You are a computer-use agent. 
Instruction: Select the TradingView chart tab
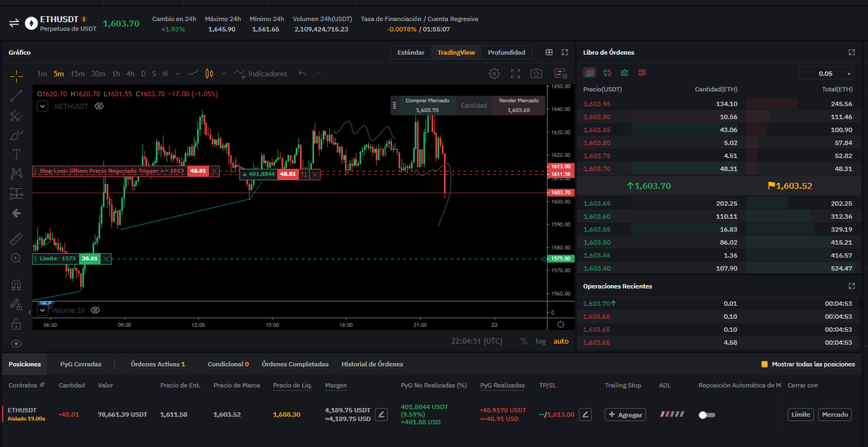456,52
